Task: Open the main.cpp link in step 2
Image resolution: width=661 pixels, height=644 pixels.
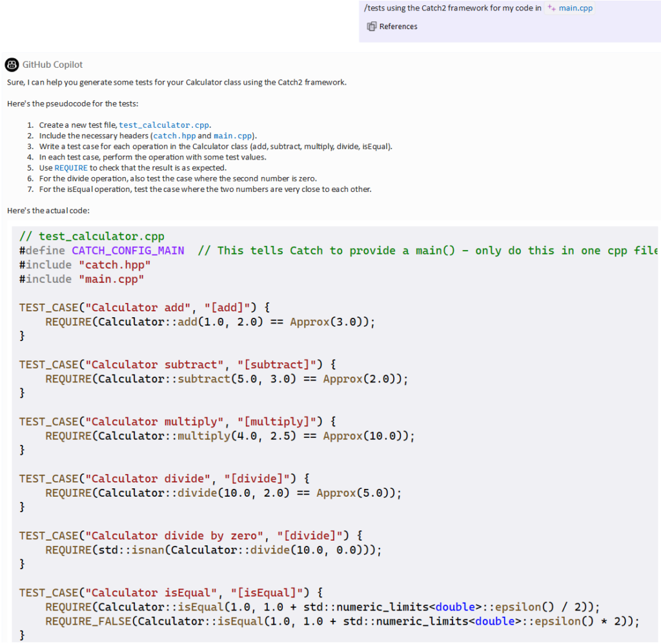Action: 232,136
